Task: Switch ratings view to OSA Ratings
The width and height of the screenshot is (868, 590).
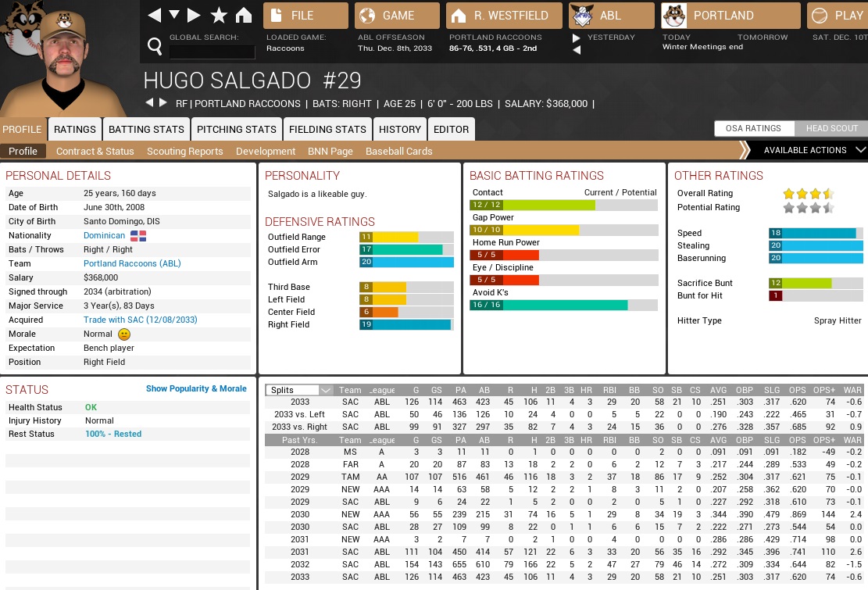Action: (x=753, y=129)
